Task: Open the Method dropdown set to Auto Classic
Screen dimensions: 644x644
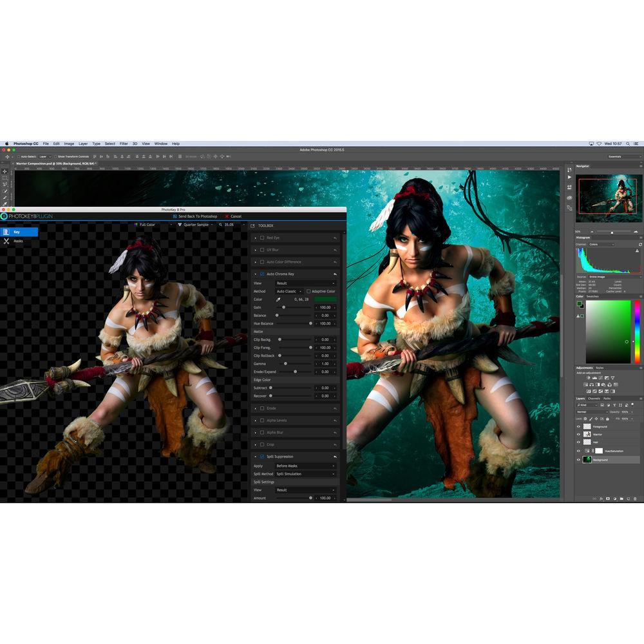Action: (x=288, y=291)
